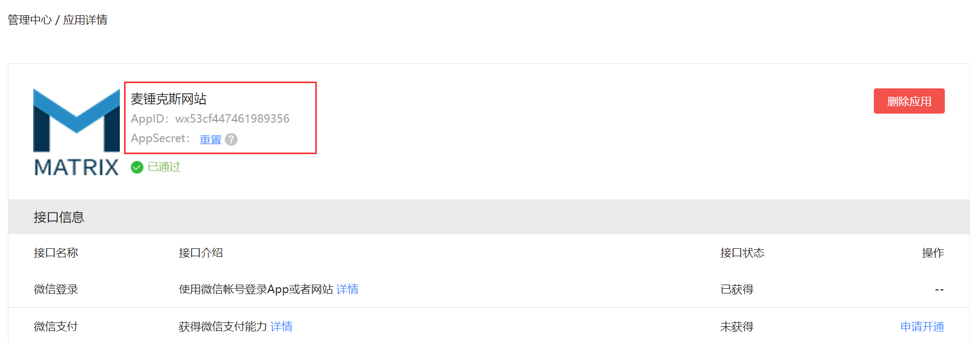Click the 未获得 status for 微信支付
Viewport: 980px width, 343px height.
point(737,327)
